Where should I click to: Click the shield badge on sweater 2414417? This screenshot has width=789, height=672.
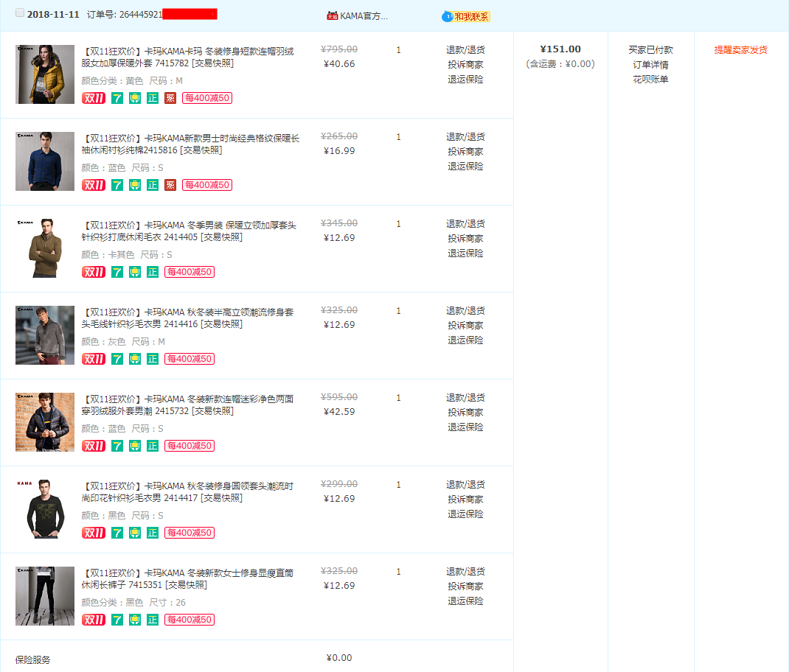coord(135,533)
